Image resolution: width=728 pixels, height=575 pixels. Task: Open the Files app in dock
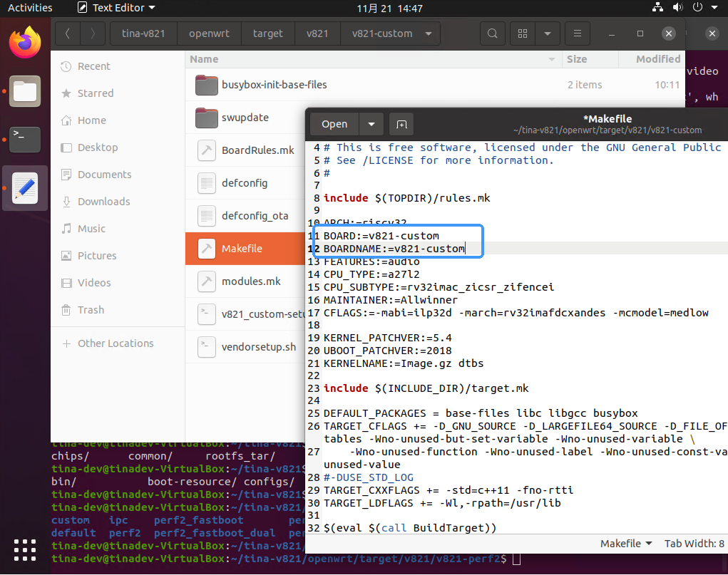pos(25,91)
